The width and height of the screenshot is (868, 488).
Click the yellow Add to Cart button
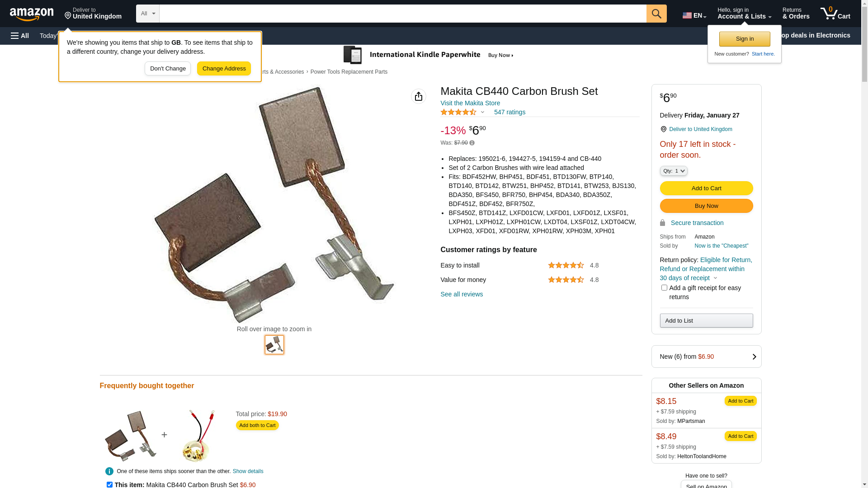click(706, 188)
